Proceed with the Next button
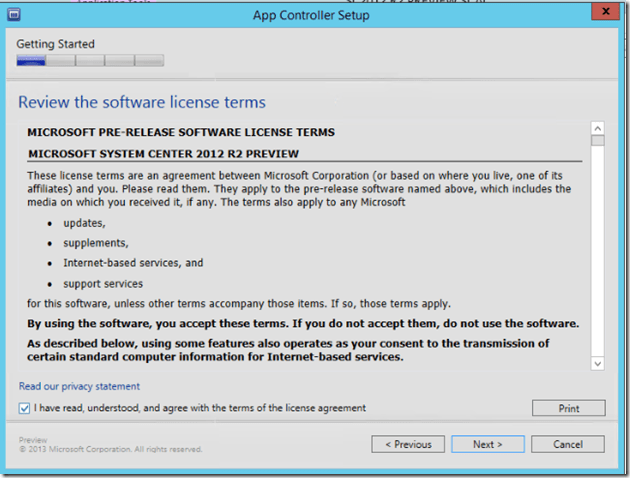 488,444
